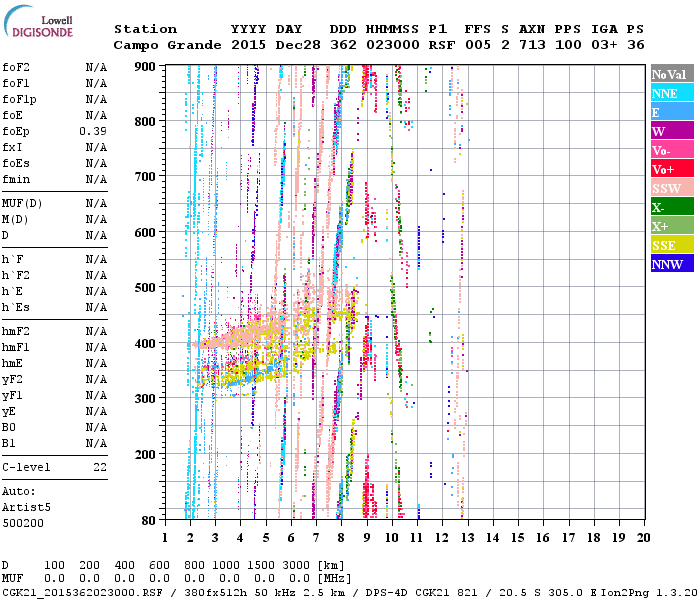The image size is (700, 600).
Task: Click the 400 km height axis label
Action: 145,344
